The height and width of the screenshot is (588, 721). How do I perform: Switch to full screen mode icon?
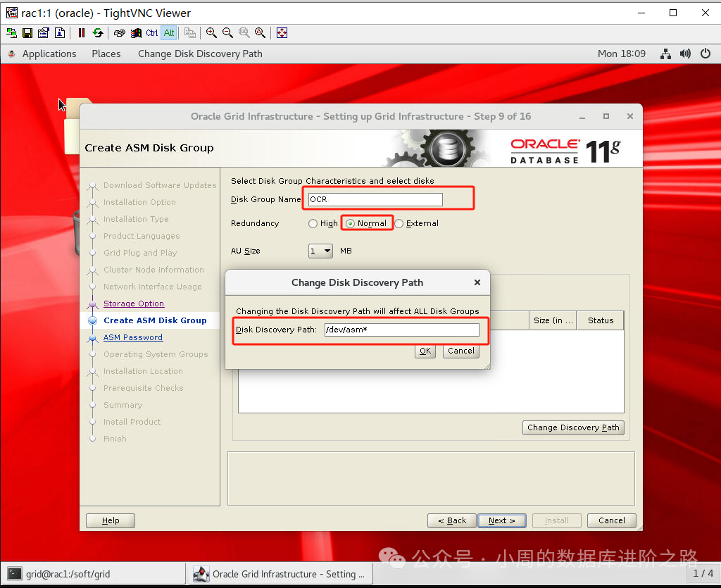pyautogui.click(x=282, y=32)
